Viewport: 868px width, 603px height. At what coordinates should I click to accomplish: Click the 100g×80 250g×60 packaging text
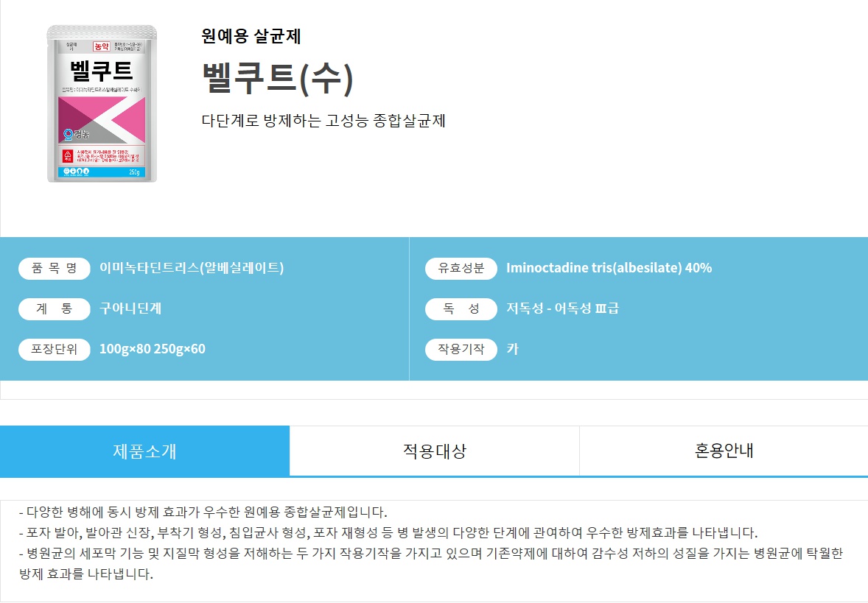coord(153,349)
